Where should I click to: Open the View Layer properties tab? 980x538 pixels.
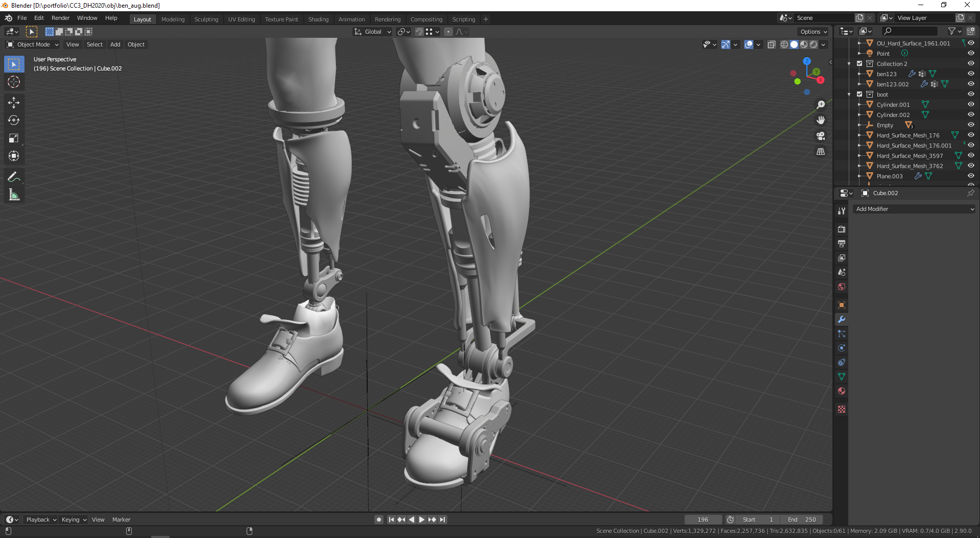tap(842, 258)
